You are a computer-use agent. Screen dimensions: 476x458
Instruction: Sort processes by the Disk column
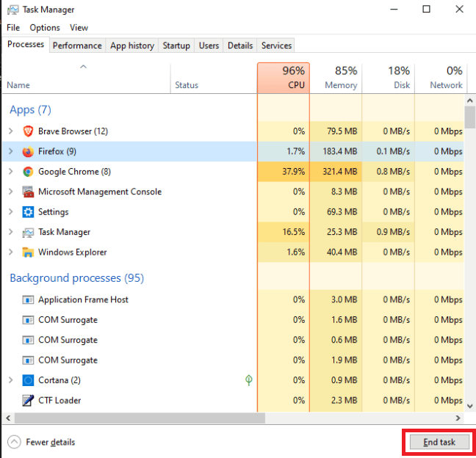[389, 79]
